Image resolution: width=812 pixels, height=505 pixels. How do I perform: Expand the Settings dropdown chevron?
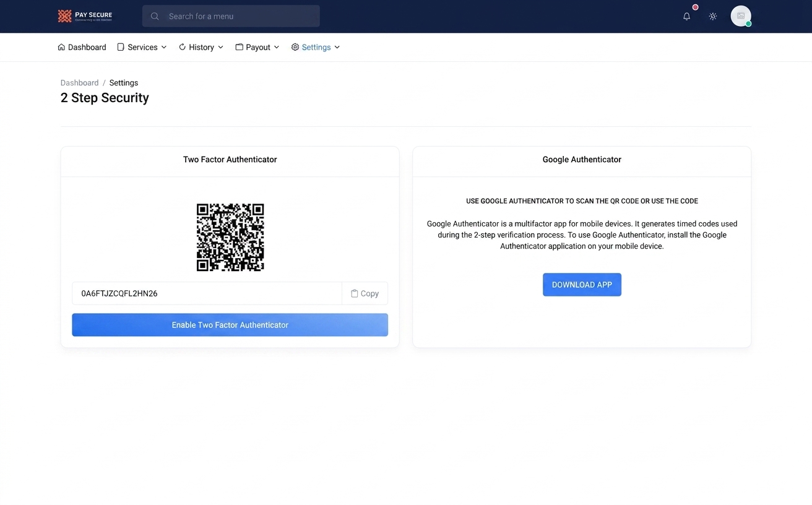point(337,47)
